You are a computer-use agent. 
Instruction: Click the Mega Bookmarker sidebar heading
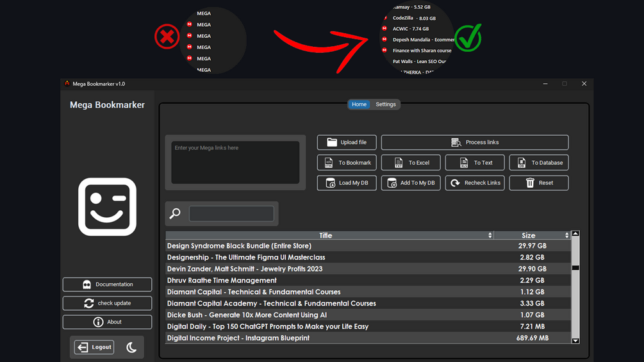coord(107,105)
